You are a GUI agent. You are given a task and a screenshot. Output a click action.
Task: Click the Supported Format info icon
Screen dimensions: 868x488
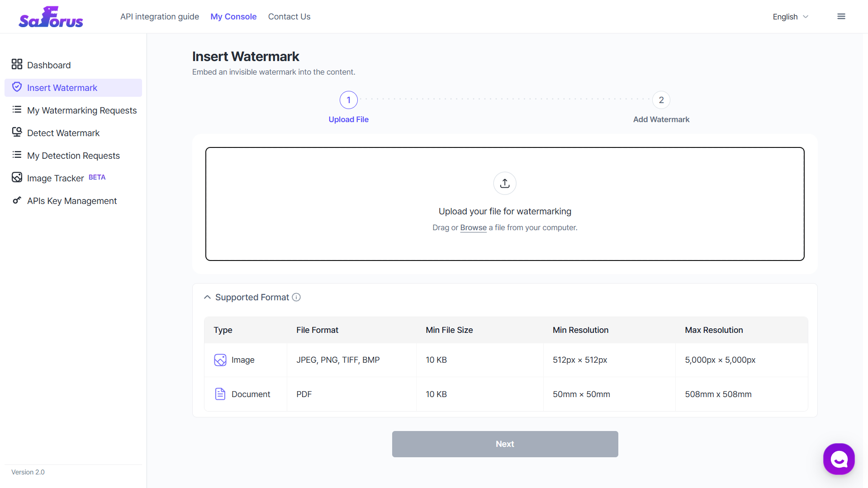[296, 297]
